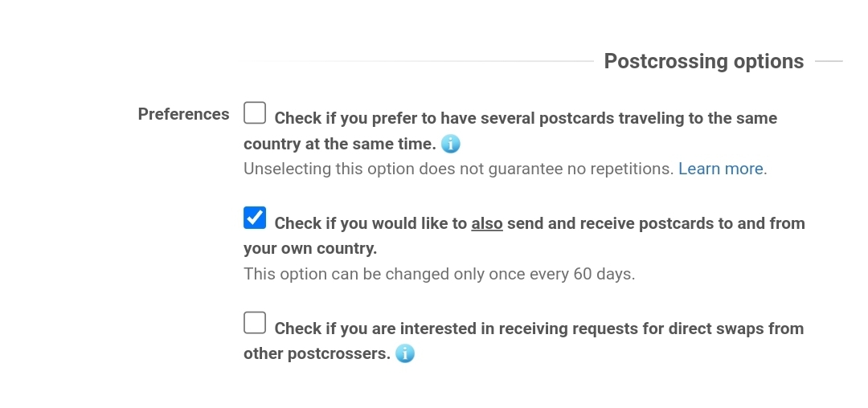Click the "Postcrossing options" section heading
The width and height of the screenshot is (868, 408).
coord(703,62)
